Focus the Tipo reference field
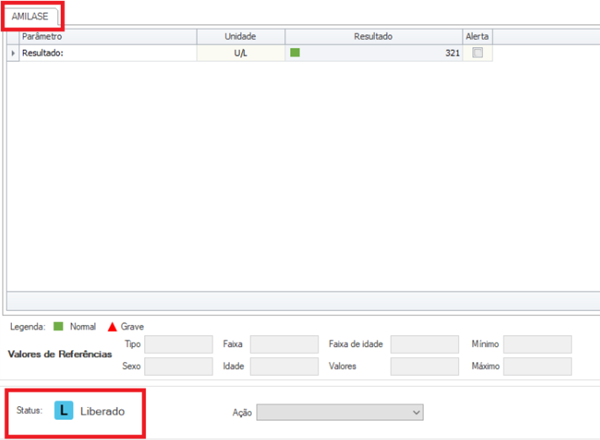This screenshot has height=440, width=600. [178, 344]
